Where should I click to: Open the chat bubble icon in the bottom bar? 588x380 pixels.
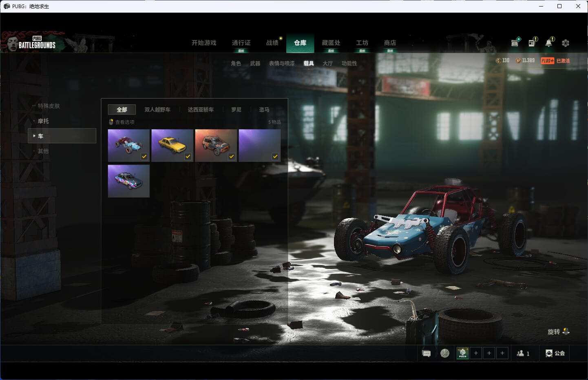(427, 353)
